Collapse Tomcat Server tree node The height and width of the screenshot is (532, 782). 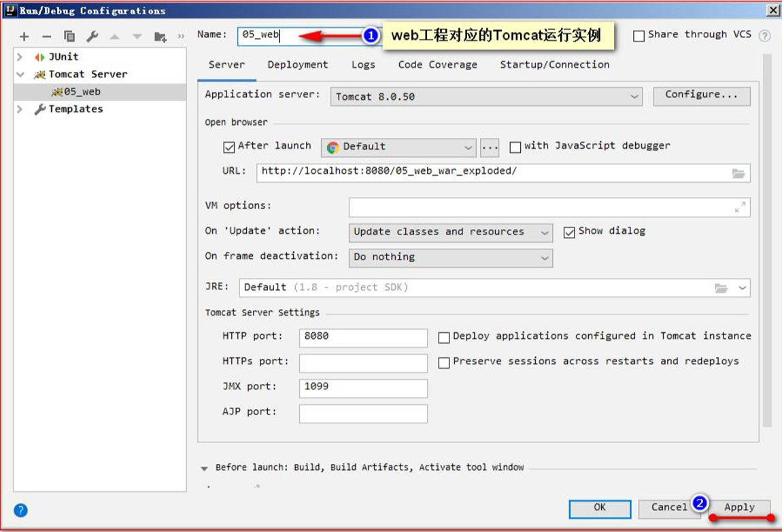pyautogui.click(x=20, y=74)
